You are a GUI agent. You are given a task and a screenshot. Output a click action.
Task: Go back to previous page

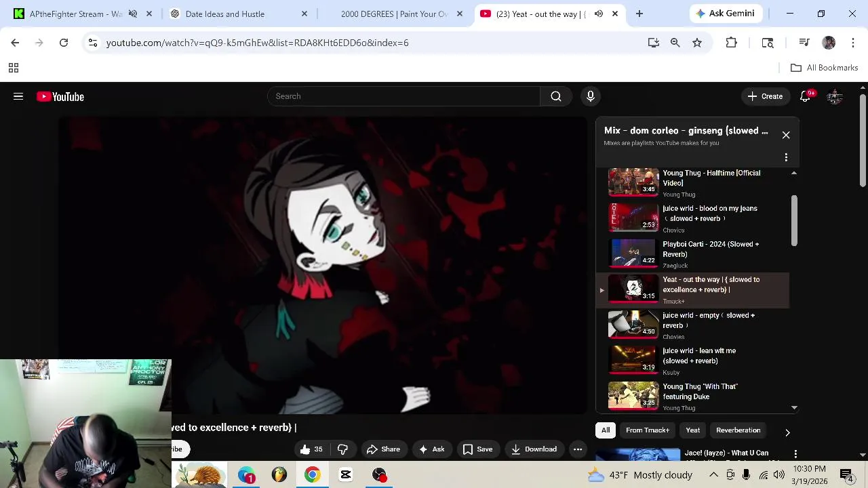tap(15, 43)
